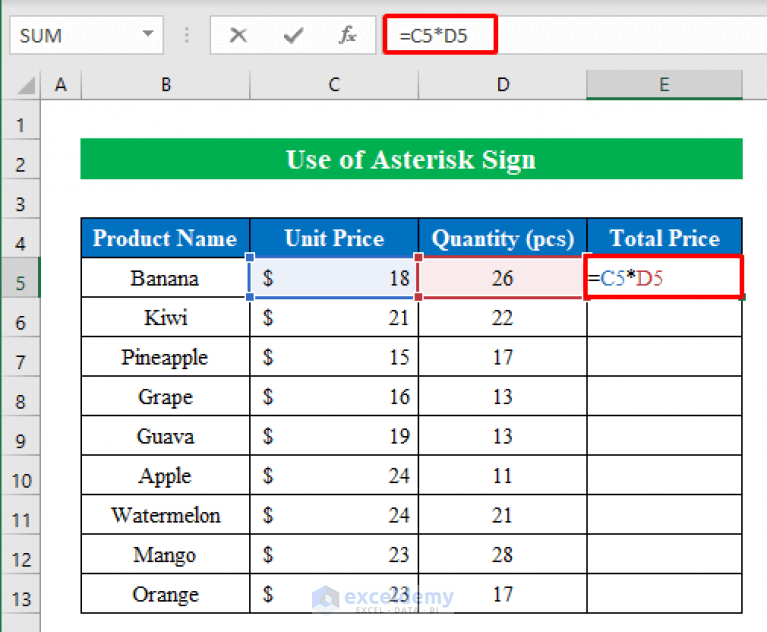This screenshot has width=767, height=632.
Task: Click the 'Mango' cell
Action: coord(165,555)
